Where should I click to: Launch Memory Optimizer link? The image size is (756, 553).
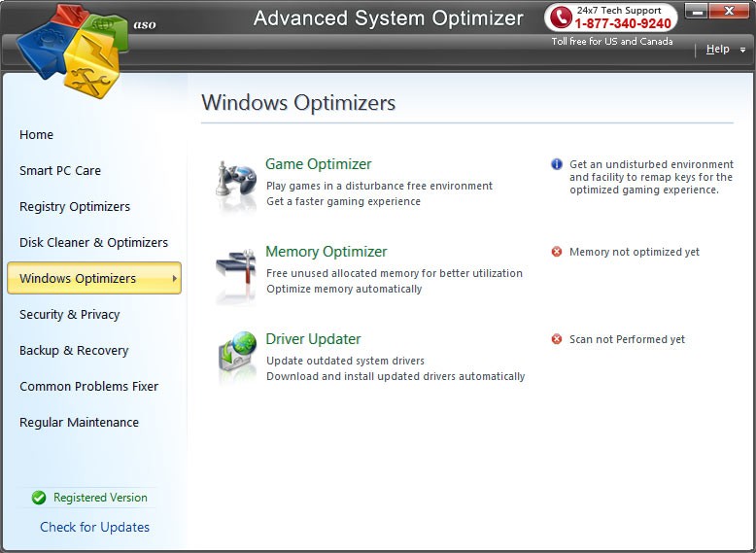point(326,251)
